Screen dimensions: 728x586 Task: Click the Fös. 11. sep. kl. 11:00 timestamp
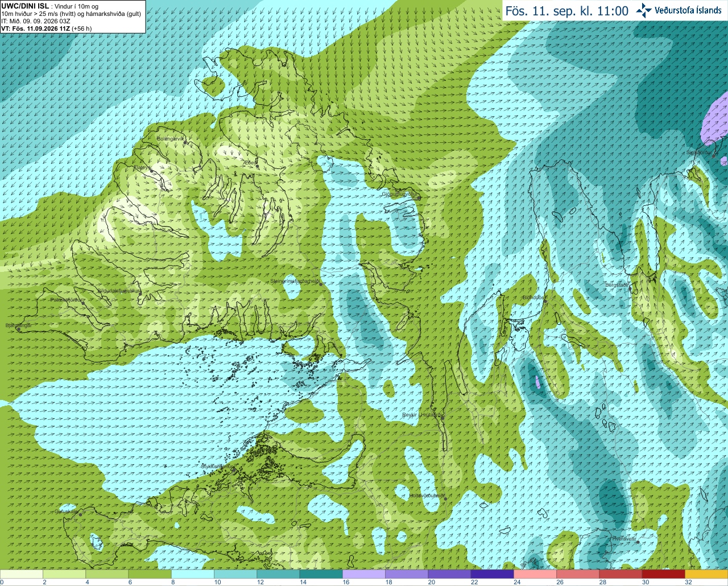coord(567,11)
